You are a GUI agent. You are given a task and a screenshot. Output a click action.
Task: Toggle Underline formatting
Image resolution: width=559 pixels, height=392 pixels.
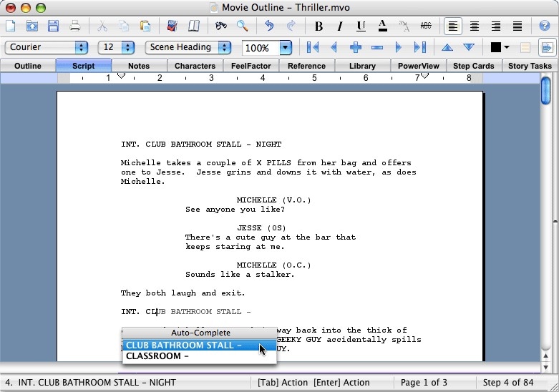point(361,26)
